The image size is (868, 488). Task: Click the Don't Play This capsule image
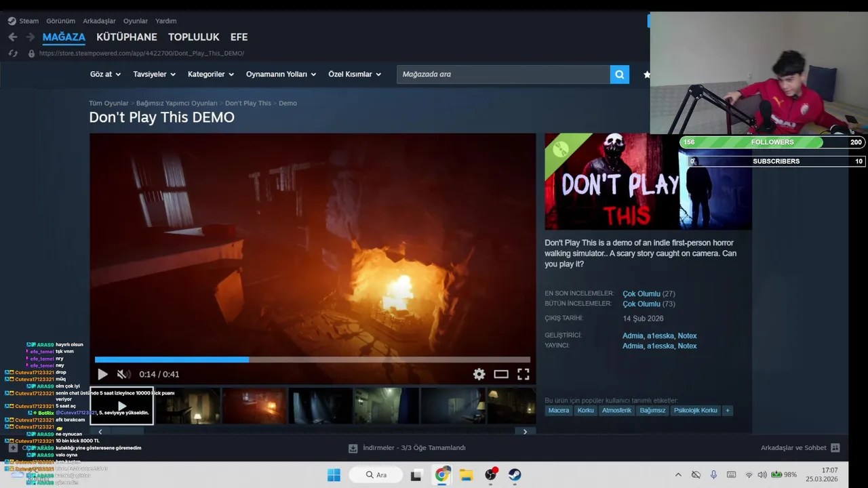tap(648, 182)
